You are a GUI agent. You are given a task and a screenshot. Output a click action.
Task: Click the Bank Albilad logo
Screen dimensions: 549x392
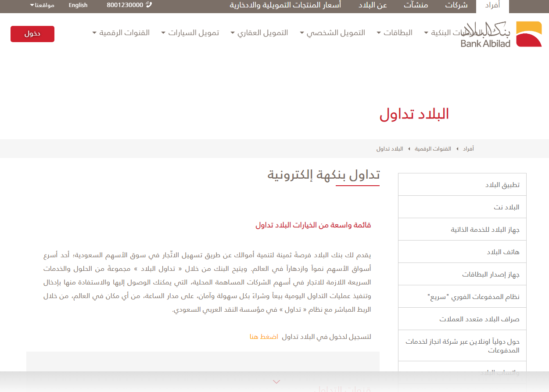(501, 34)
